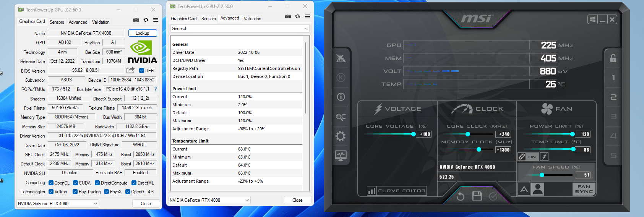Open the OC Scanner icon in Afterburner
The width and height of the screenshot is (644, 217).
coord(341,117)
